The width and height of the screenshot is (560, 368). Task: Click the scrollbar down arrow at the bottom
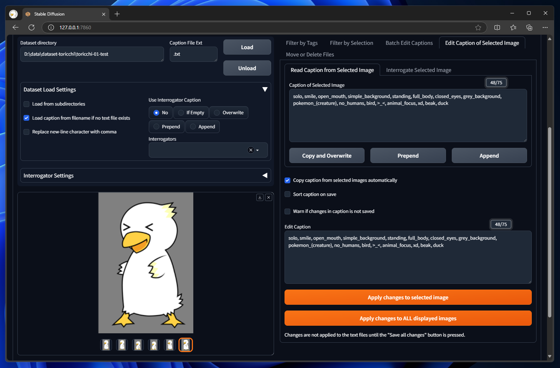549,356
